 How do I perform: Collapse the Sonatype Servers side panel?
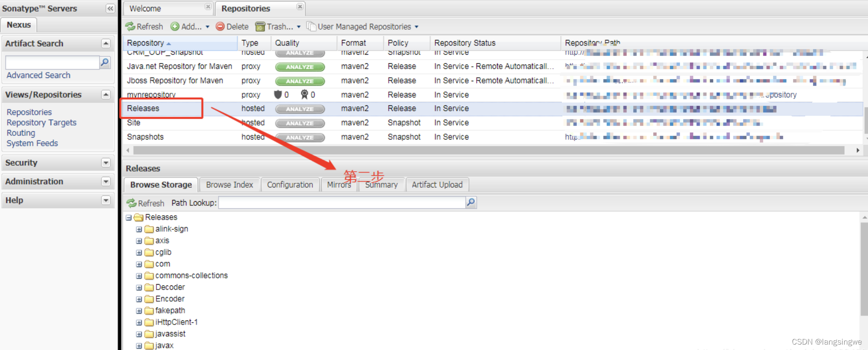tap(110, 8)
